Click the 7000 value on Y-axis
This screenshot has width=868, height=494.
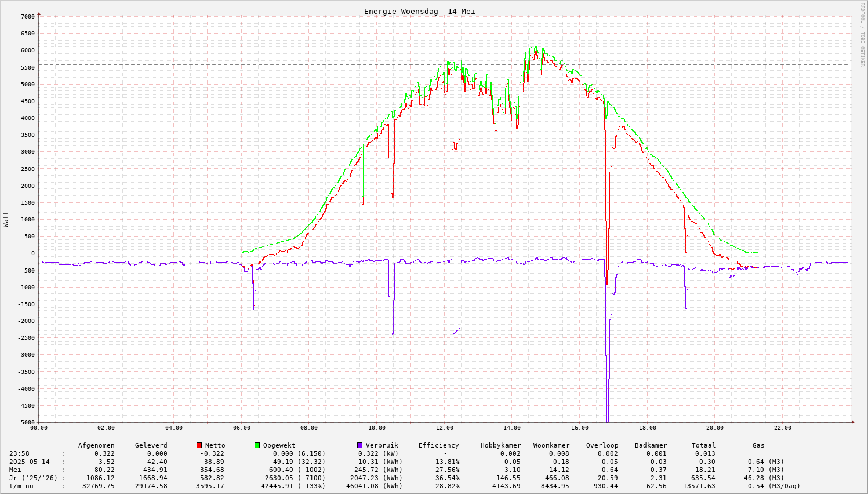click(28, 16)
